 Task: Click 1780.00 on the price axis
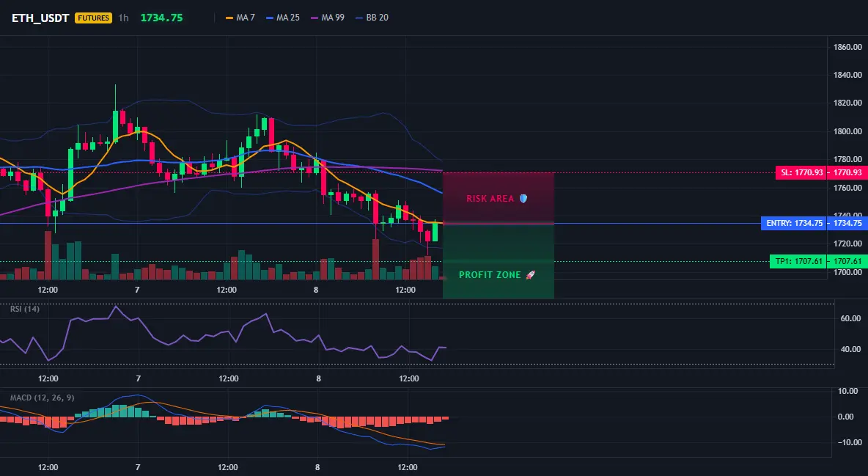pyautogui.click(x=847, y=160)
